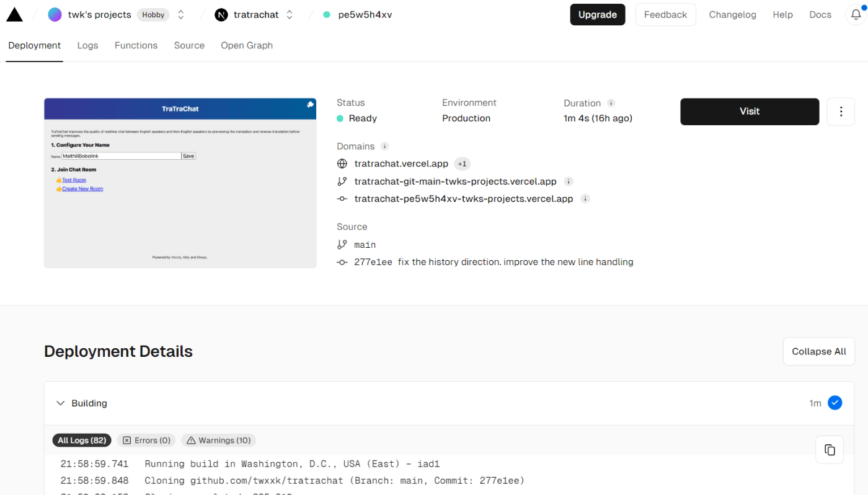The width and height of the screenshot is (868, 495).
Task: Click log line Cloning github.com/twxxk/tratrachat
Action: pos(334,481)
